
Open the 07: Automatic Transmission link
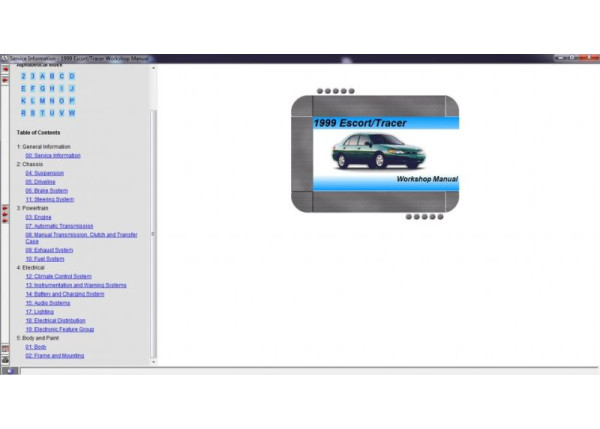point(61,225)
